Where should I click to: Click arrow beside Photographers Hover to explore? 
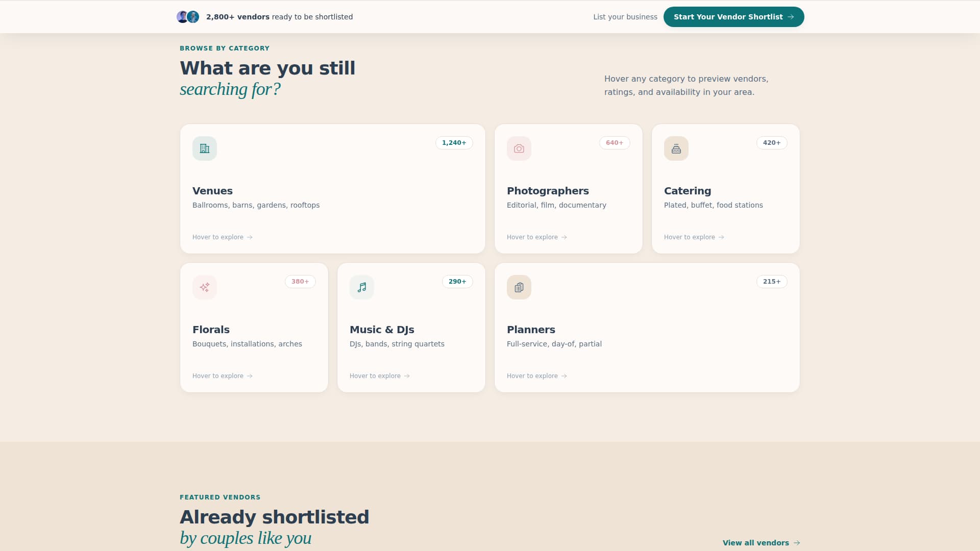(564, 237)
